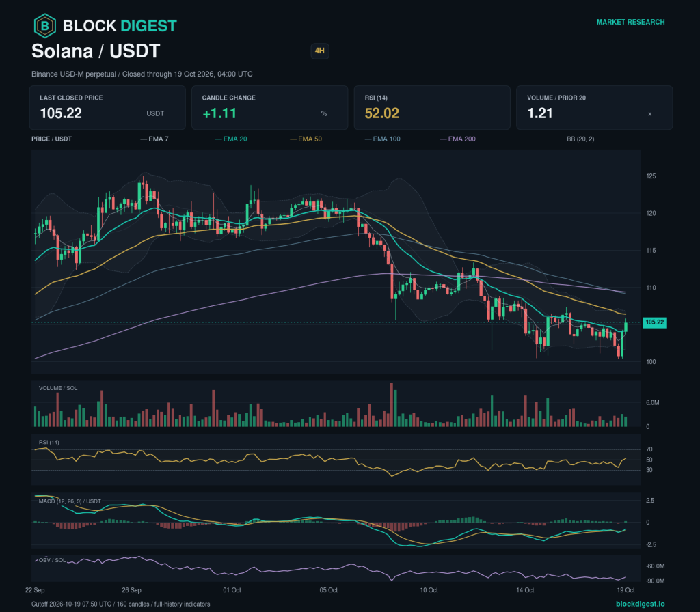Screen dimensions: 700x612
Task: Click the volume ratio value 1.21
Action: [x=540, y=113]
